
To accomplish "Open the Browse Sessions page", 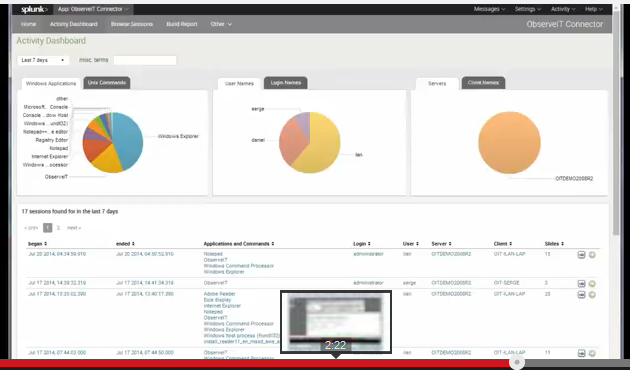I will pos(132,24).
